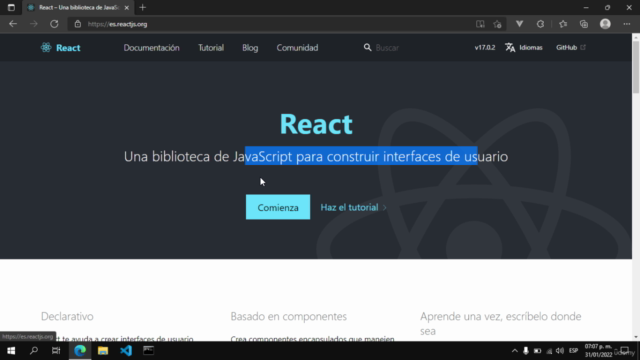The image size is (640, 360).
Task: Follow the Haz el tutorial link
Action: (x=353, y=207)
